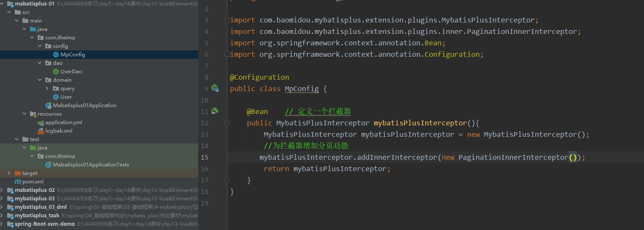The width and height of the screenshot is (644, 230).
Task: Expand the query package
Action: pos(47,89)
